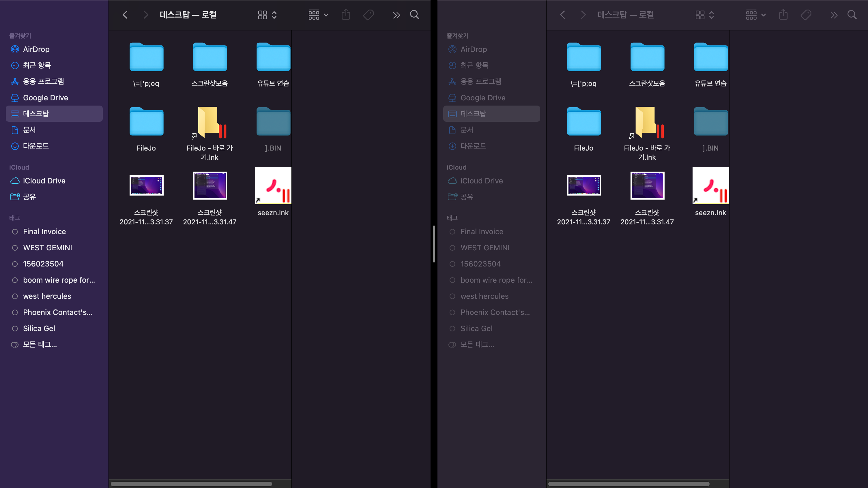868x488 pixels.
Task: Select the Silica Gel tag in the left sidebar
Action: (x=39, y=329)
